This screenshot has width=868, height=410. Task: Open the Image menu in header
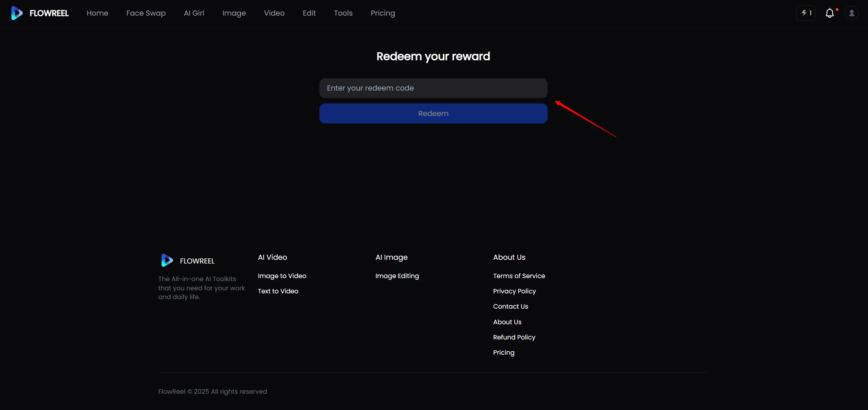coord(234,13)
